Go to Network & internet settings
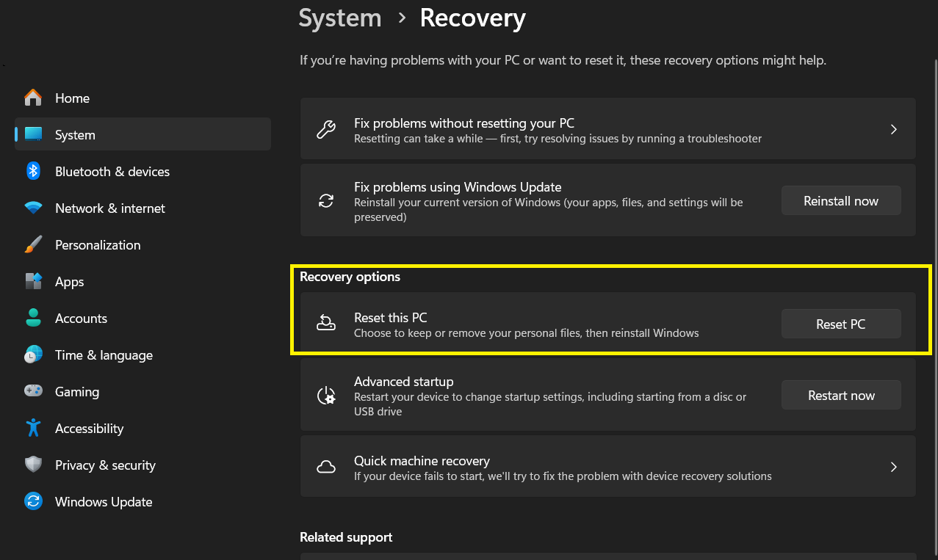The width and height of the screenshot is (938, 560). [x=142, y=208]
